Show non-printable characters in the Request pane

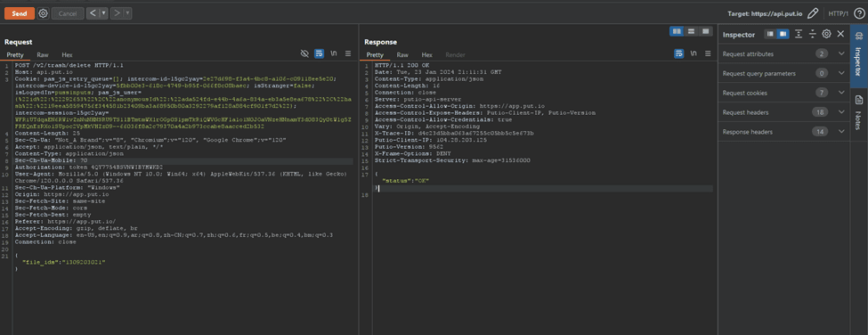point(334,53)
